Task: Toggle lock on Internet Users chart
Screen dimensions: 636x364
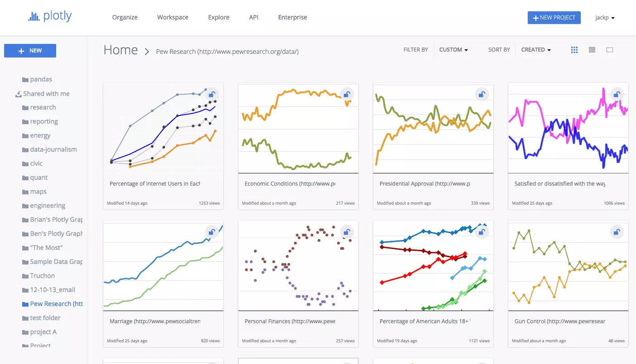Action: coord(212,95)
